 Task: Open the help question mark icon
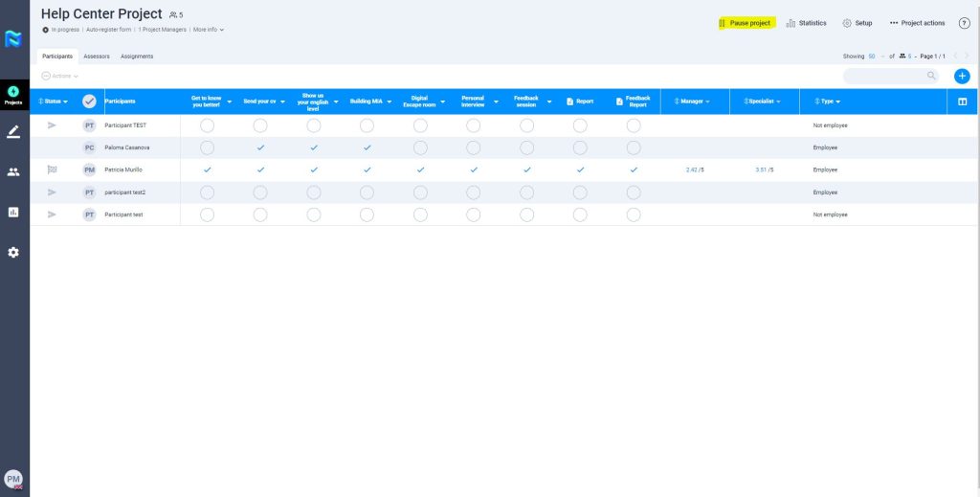pyautogui.click(x=964, y=23)
